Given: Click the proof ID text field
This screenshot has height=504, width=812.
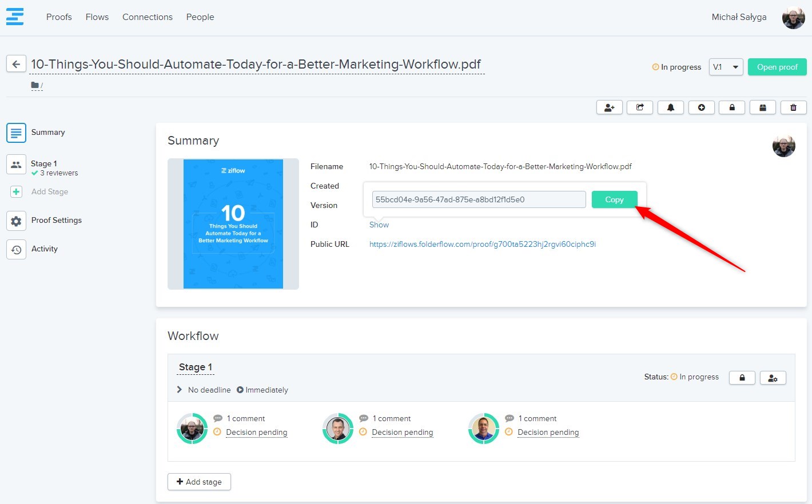Looking at the screenshot, I should click(x=479, y=199).
